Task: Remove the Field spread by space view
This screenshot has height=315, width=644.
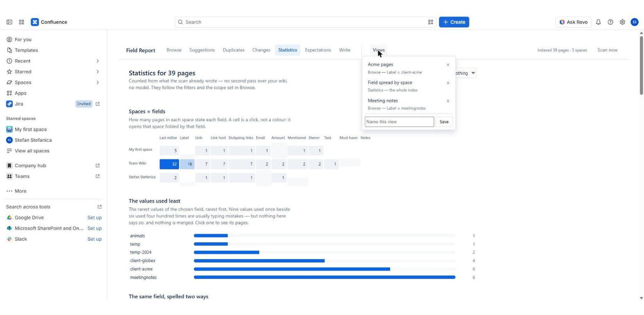Action: pyautogui.click(x=448, y=83)
